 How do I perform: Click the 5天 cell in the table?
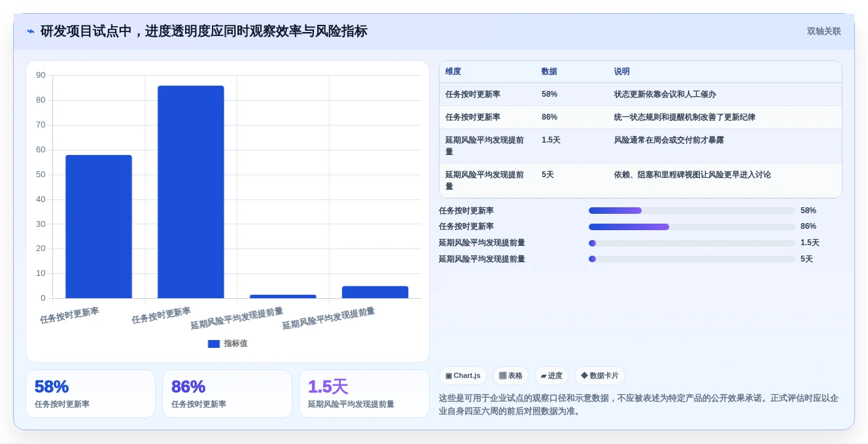pos(547,175)
